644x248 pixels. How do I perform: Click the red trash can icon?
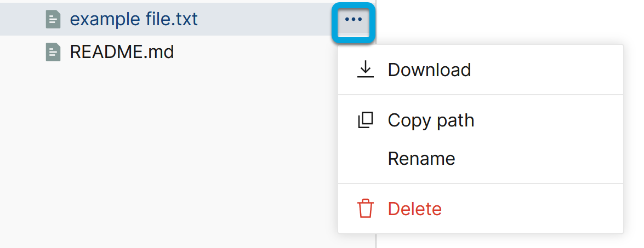coord(365,209)
